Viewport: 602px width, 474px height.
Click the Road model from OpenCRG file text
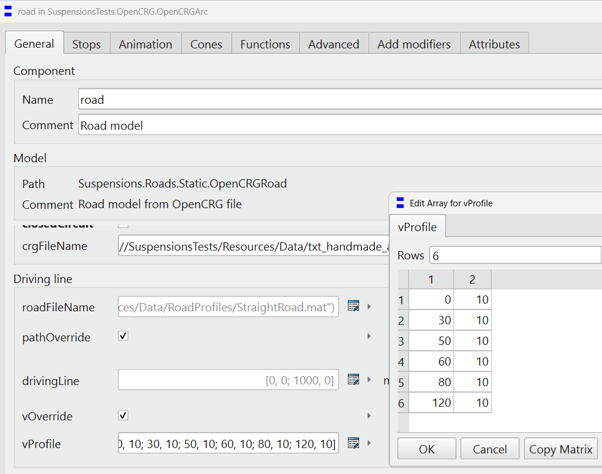[160, 204]
